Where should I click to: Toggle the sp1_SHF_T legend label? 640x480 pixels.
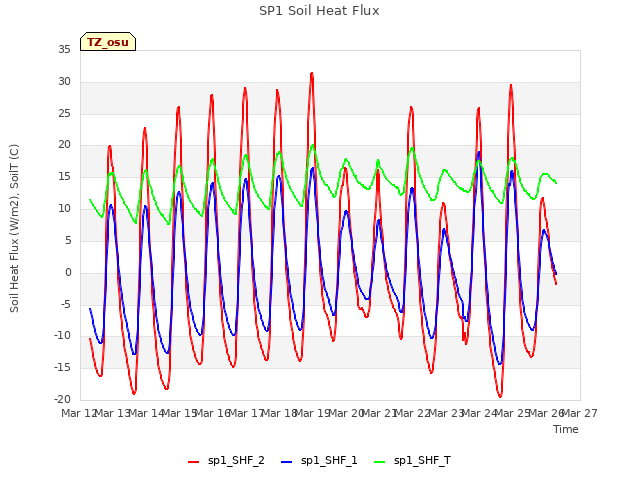pos(422,460)
